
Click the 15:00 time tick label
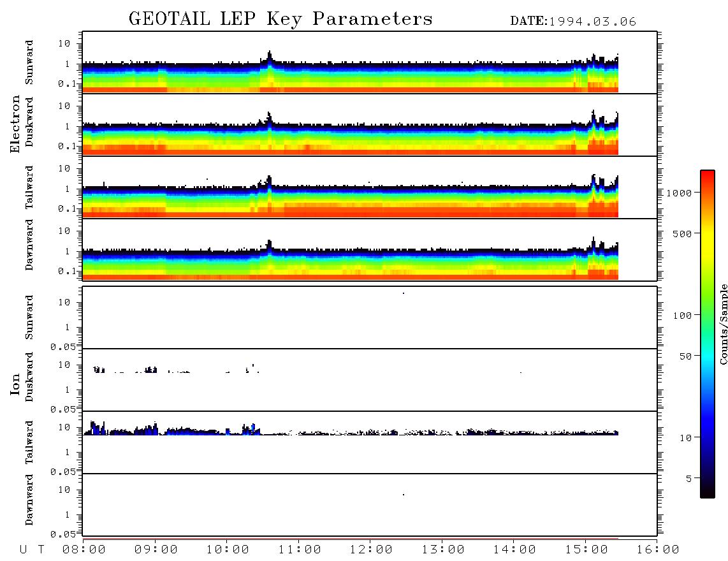pyautogui.click(x=586, y=550)
